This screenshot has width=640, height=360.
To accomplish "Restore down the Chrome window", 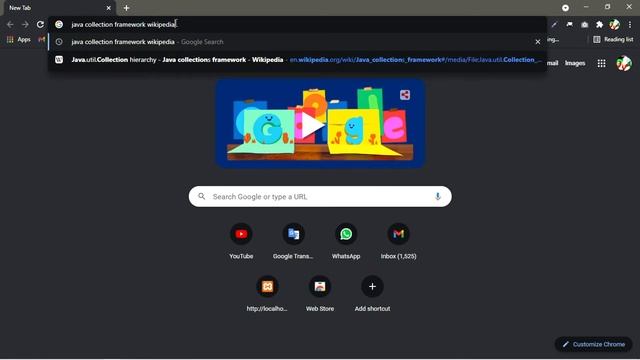I will point(607,7).
